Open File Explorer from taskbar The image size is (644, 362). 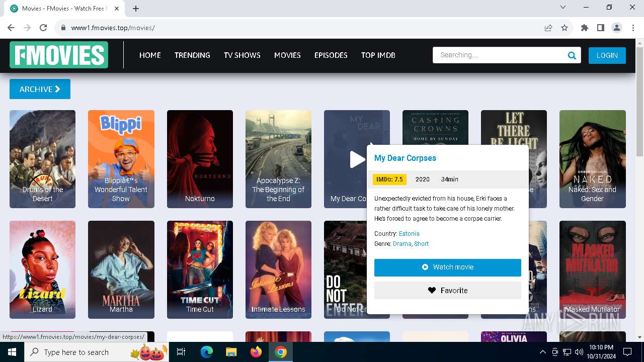point(231,352)
